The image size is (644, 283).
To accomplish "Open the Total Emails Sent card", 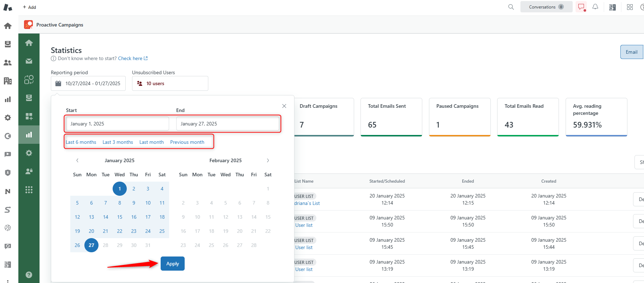I will click(x=391, y=117).
